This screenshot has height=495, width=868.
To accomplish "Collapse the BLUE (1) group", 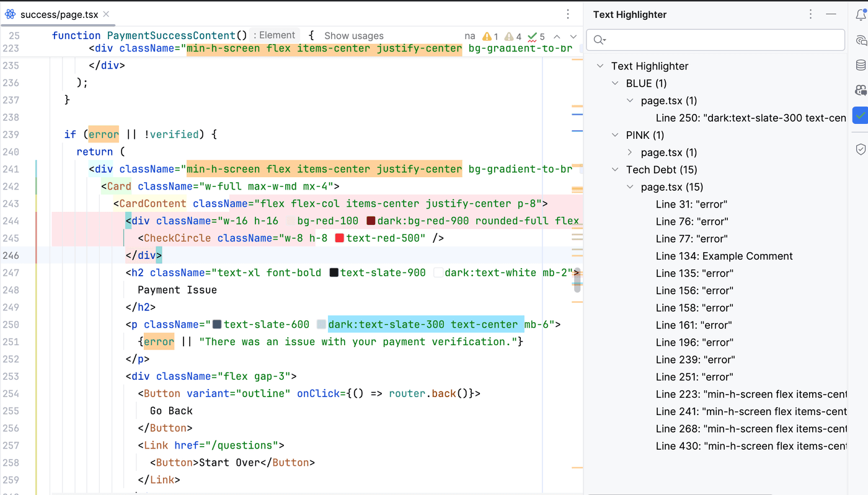I will click(615, 84).
